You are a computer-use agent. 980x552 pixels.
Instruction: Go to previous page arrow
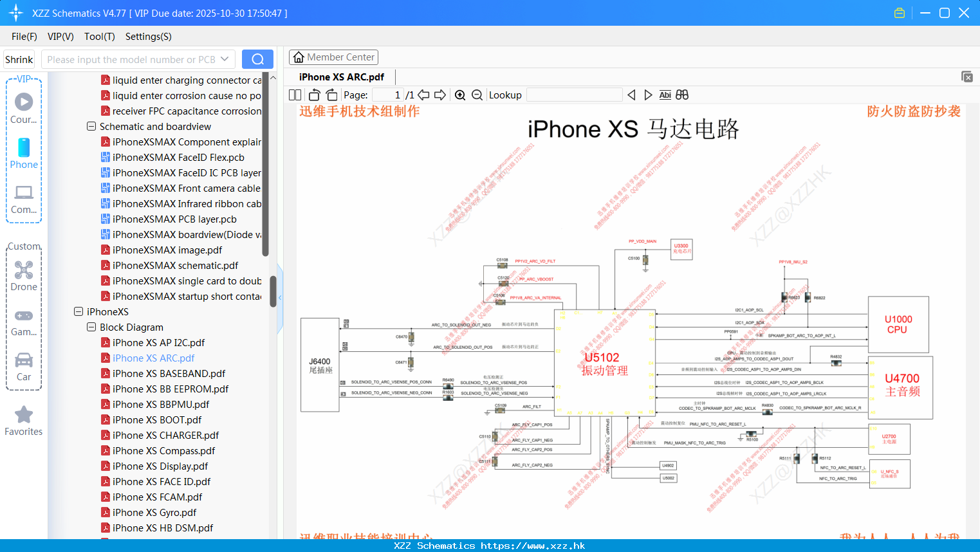coord(423,95)
